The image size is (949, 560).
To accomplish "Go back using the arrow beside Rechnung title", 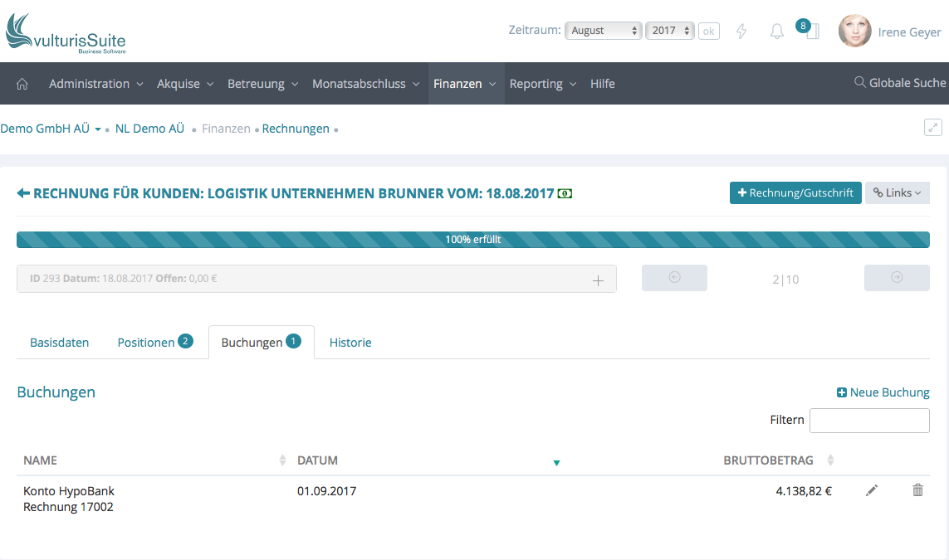I will (23, 193).
